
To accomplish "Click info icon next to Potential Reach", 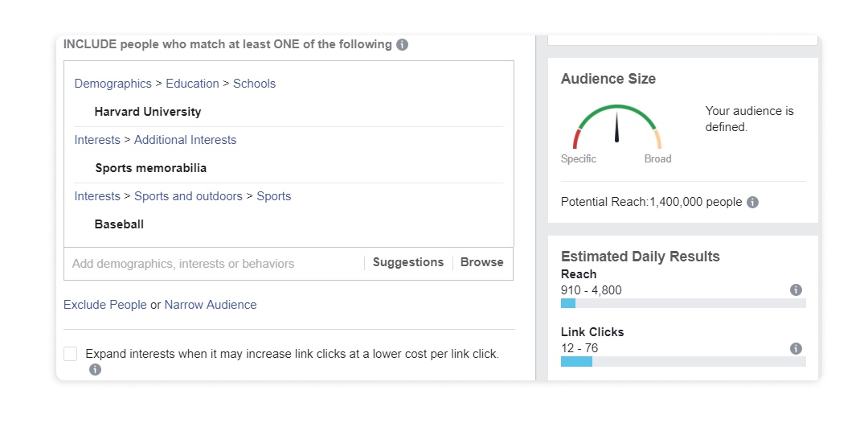I will (752, 202).
